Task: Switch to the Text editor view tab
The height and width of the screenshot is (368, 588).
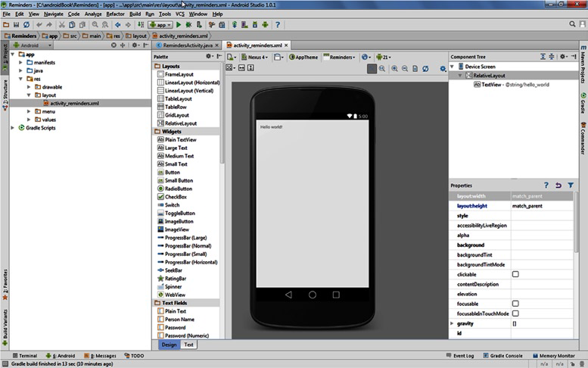Action: coord(188,345)
